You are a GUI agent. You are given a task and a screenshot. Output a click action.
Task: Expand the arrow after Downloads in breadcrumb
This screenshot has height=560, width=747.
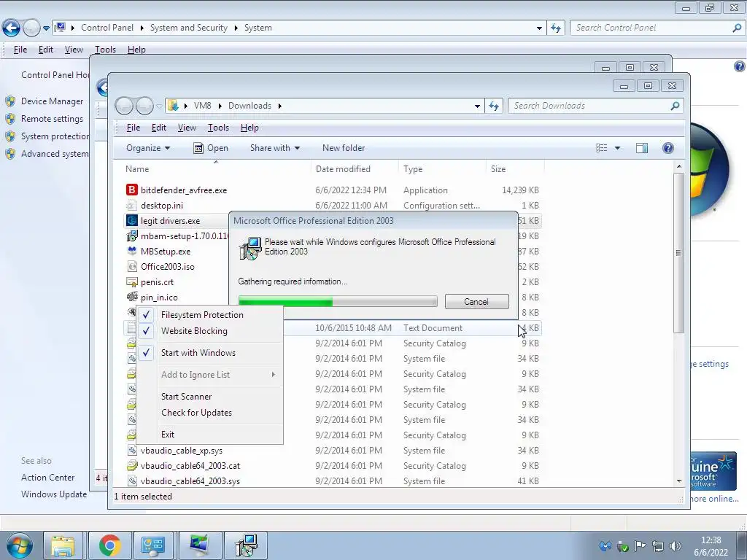(279, 106)
